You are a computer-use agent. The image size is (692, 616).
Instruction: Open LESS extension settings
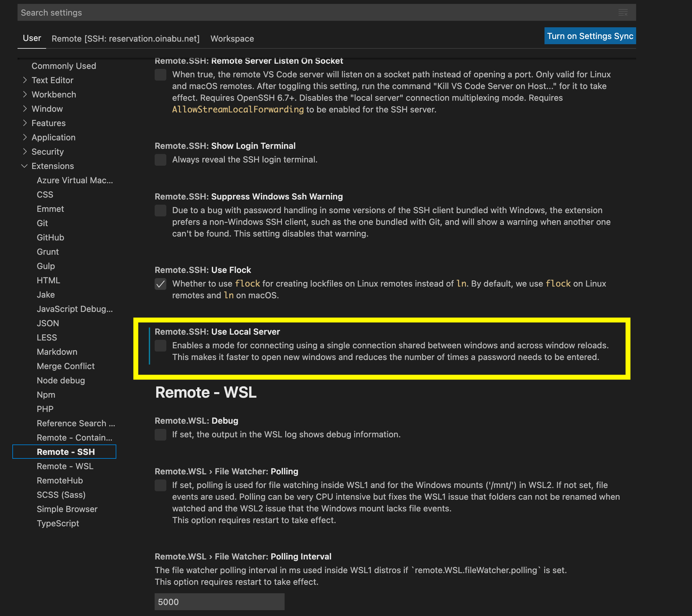[47, 338]
